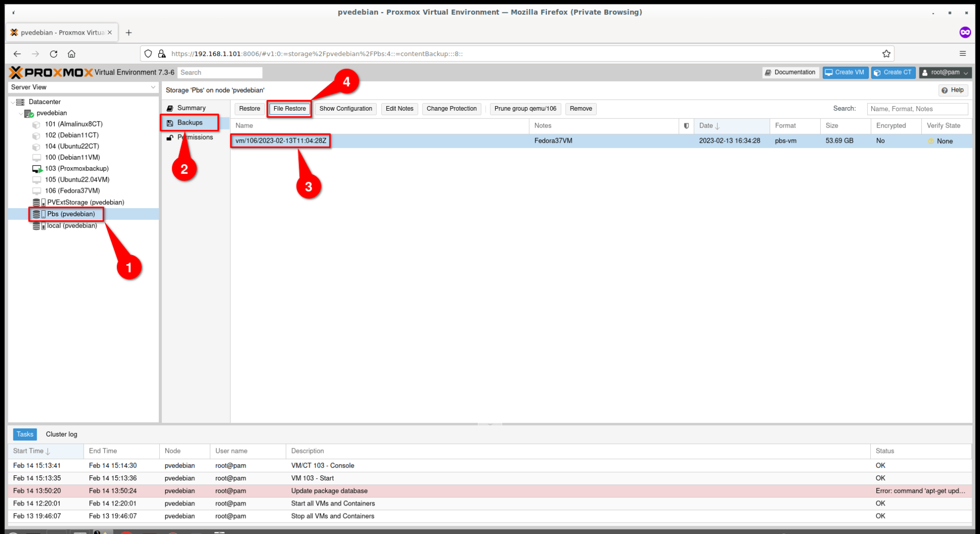
Task: Select VM 105 (Ubuntu22.04VM)
Action: pyautogui.click(x=77, y=180)
